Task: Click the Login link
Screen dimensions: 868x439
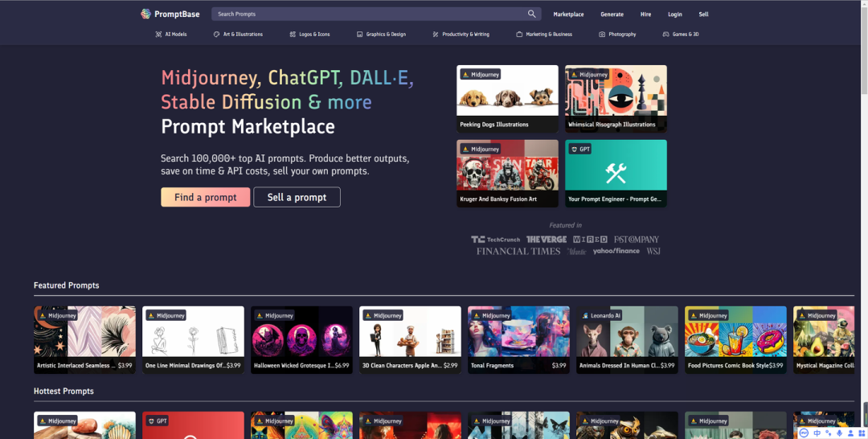Action: 675,14
